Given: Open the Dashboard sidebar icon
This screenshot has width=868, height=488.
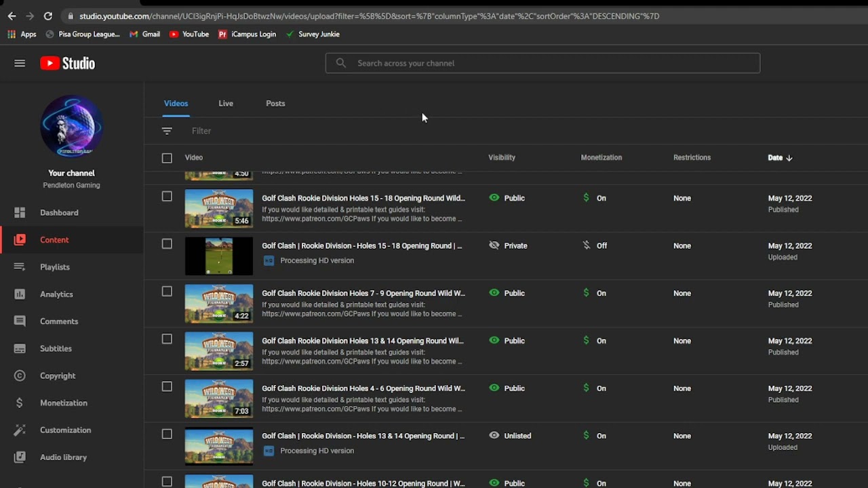Looking at the screenshot, I should pyautogui.click(x=20, y=213).
